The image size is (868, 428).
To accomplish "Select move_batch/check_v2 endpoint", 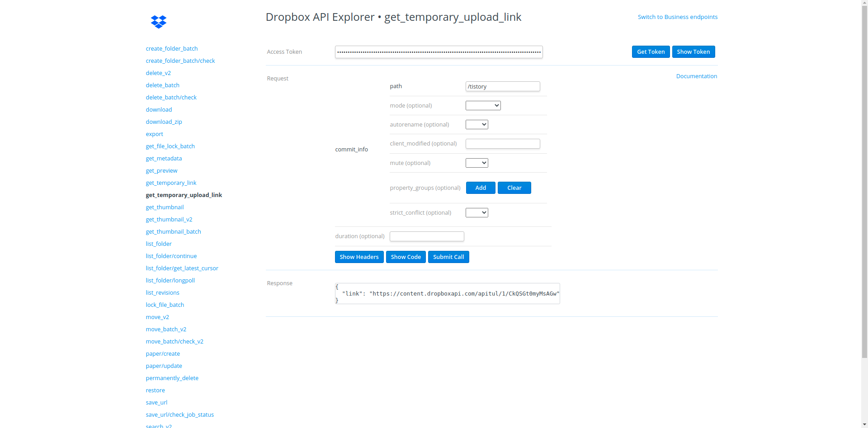I will pyautogui.click(x=175, y=341).
